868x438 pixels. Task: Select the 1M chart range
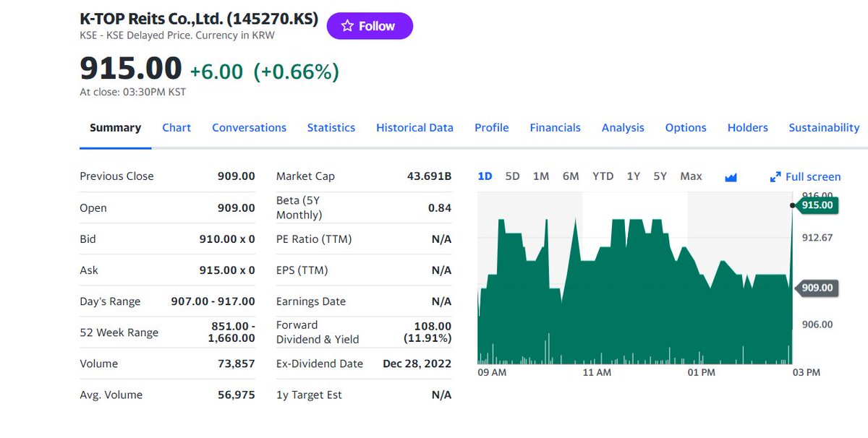(541, 176)
